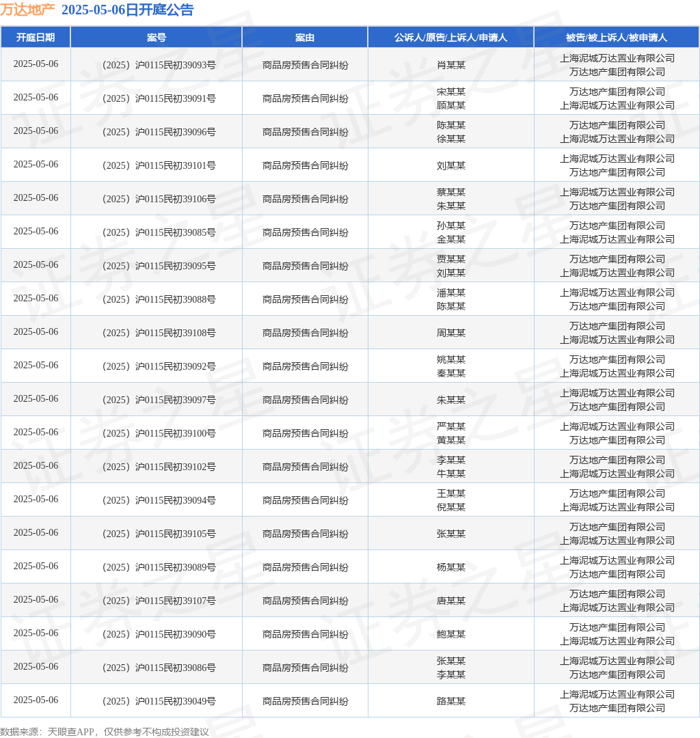700x738 pixels.
Task: Select the 案由 column header
Action: (x=305, y=37)
